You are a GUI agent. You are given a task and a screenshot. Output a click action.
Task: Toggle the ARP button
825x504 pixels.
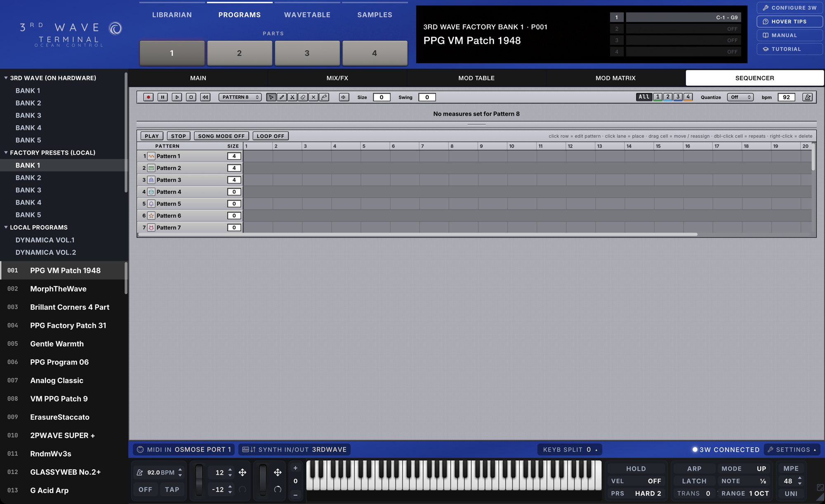(694, 469)
